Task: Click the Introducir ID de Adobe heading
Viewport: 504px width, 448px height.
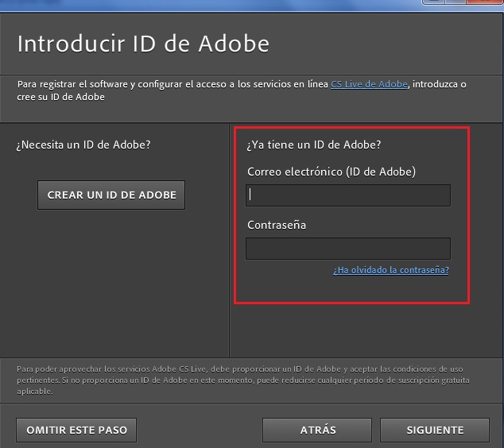Action: coord(143,44)
